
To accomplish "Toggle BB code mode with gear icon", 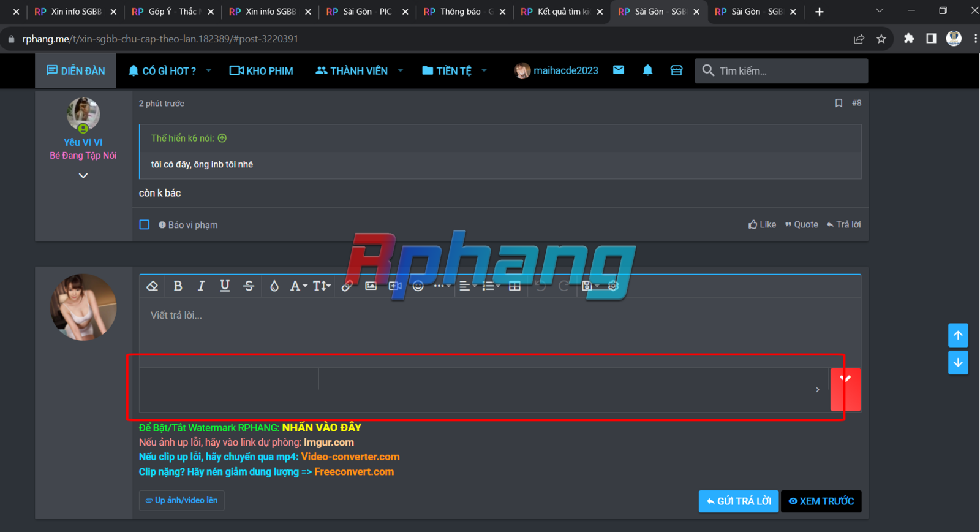I will pyautogui.click(x=613, y=286).
